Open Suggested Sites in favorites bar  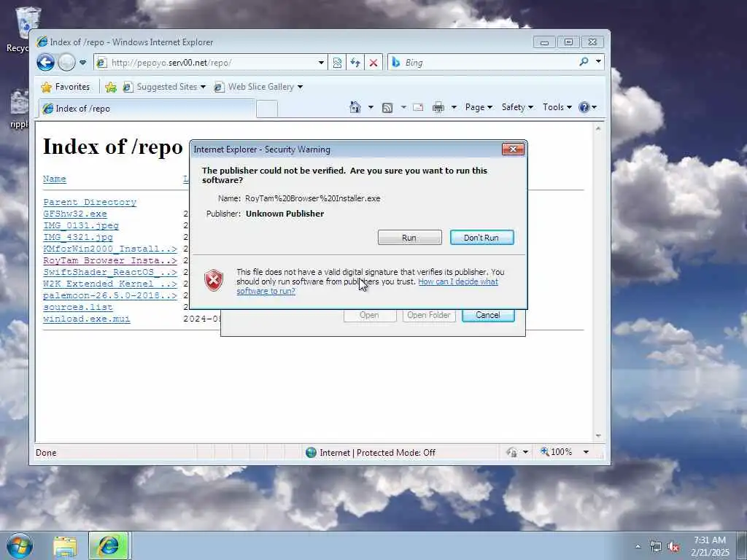pyautogui.click(x=164, y=87)
